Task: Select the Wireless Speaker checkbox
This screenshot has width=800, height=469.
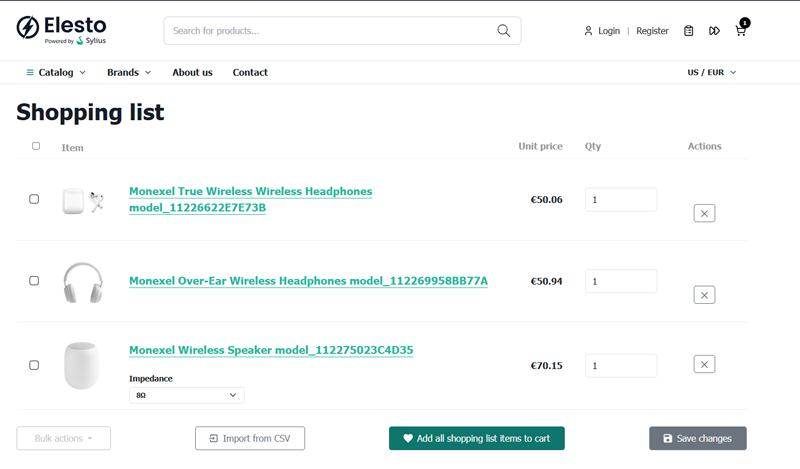Action: (x=34, y=365)
